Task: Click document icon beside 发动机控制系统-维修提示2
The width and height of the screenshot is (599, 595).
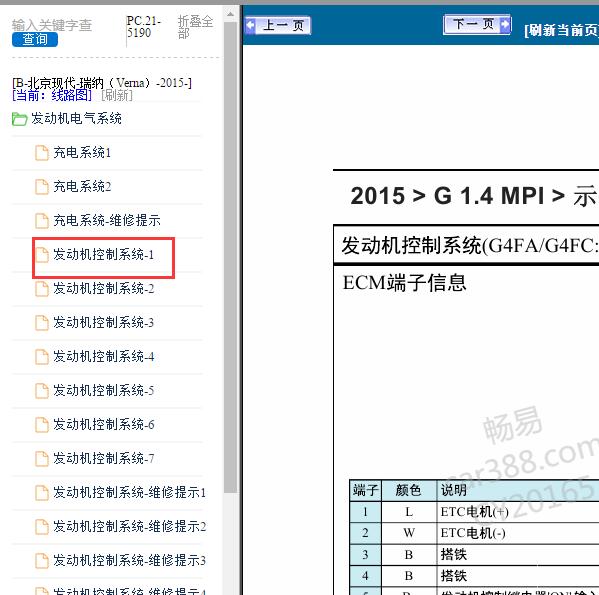Action: coord(42,527)
